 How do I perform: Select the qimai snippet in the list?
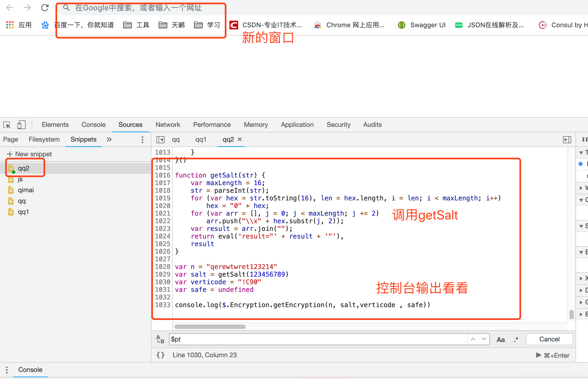click(26, 190)
